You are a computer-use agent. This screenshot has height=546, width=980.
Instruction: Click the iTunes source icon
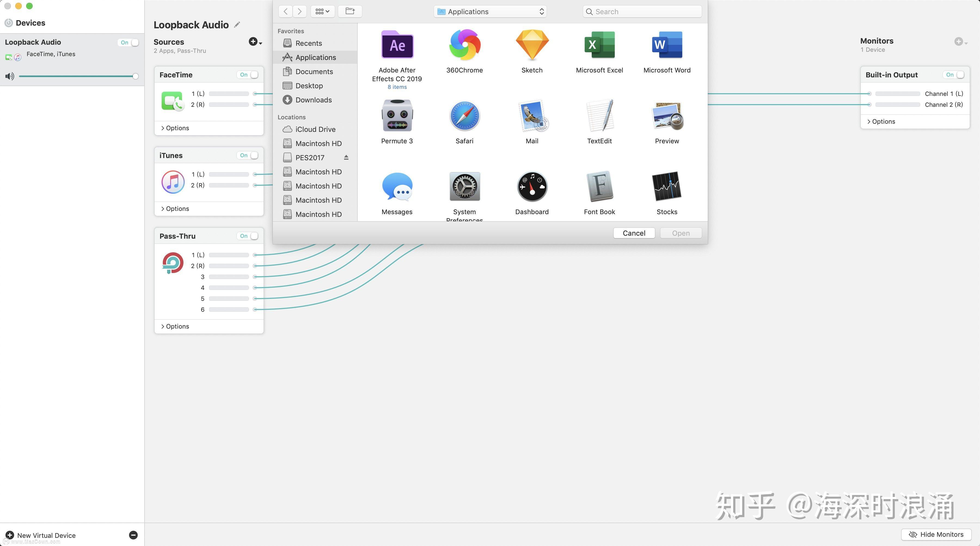pos(172,182)
